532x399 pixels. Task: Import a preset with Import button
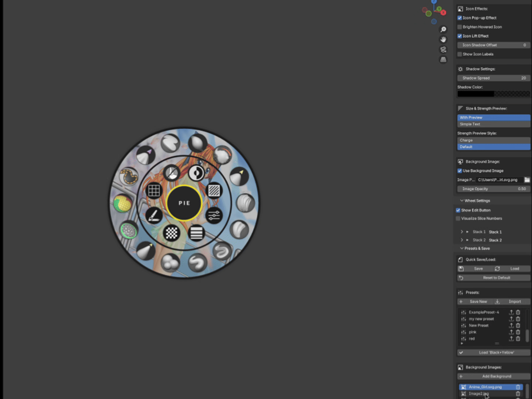coord(511,301)
